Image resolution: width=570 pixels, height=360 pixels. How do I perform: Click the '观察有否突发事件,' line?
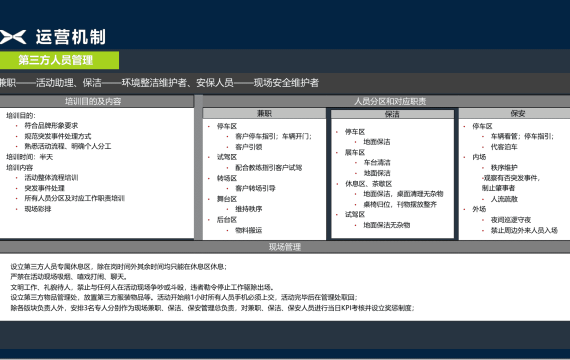(x=511, y=178)
